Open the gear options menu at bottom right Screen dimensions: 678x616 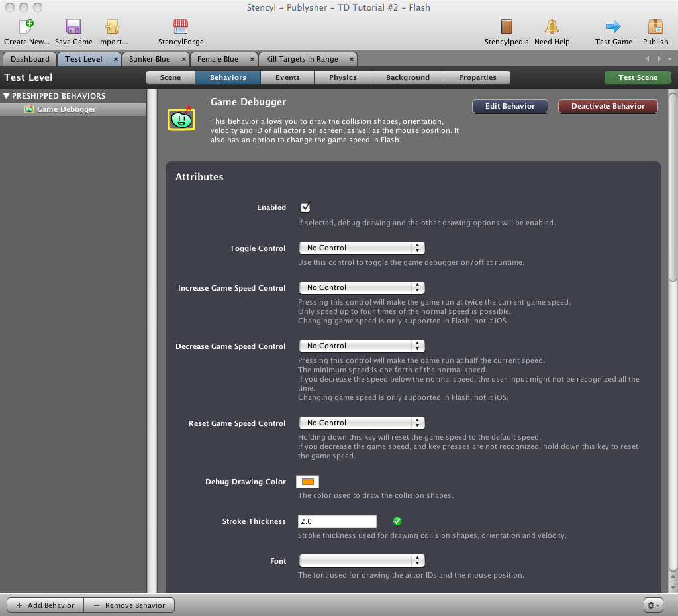(654, 605)
